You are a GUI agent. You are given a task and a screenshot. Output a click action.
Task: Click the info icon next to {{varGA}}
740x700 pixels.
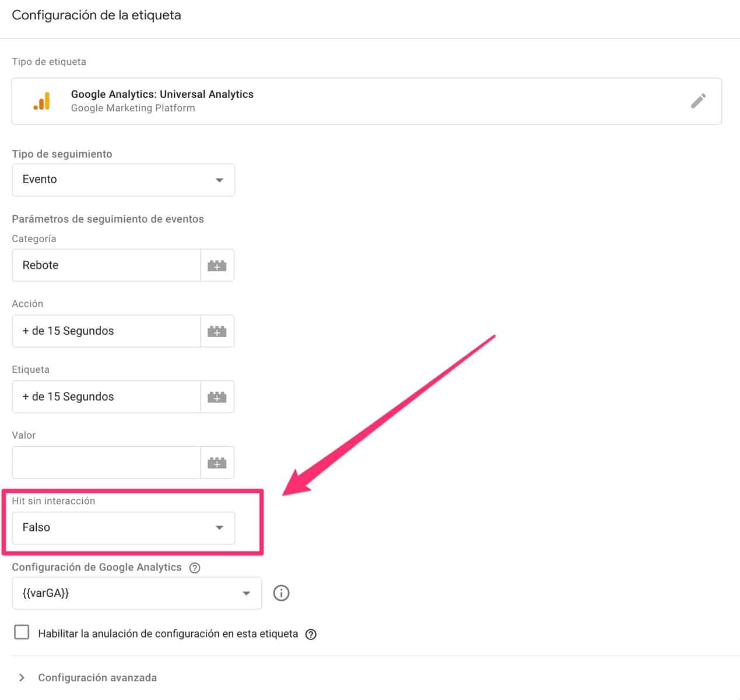(281, 593)
